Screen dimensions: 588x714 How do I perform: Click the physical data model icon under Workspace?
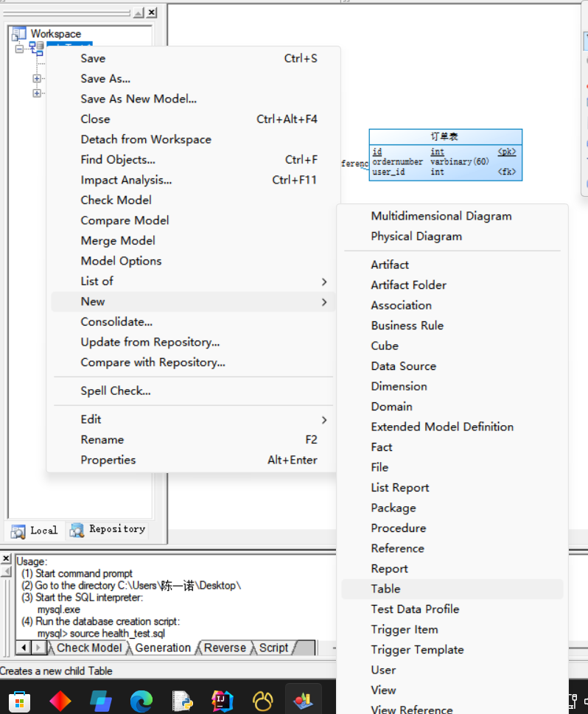point(36,47)
